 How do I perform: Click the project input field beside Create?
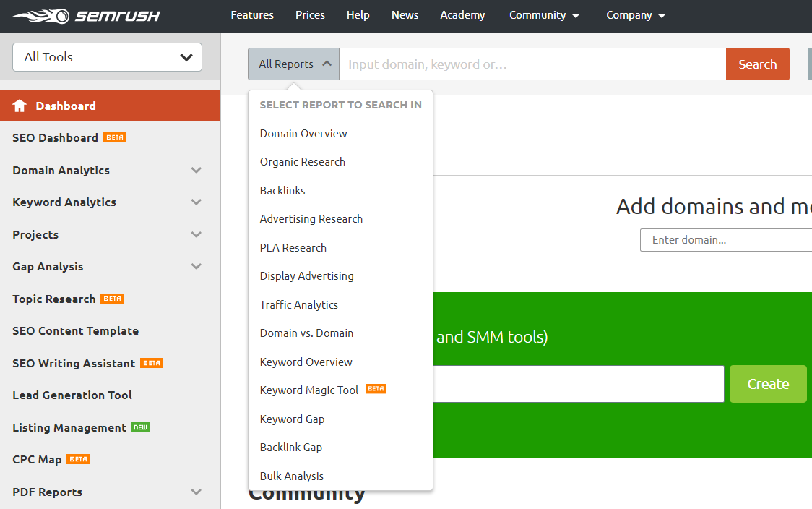pos(579,384)
